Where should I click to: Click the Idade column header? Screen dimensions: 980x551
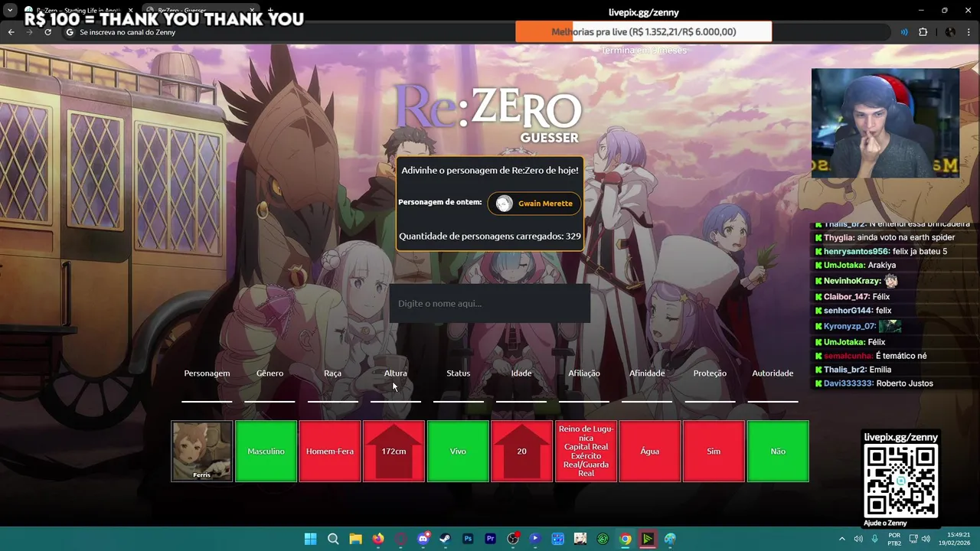click(521, 373)
